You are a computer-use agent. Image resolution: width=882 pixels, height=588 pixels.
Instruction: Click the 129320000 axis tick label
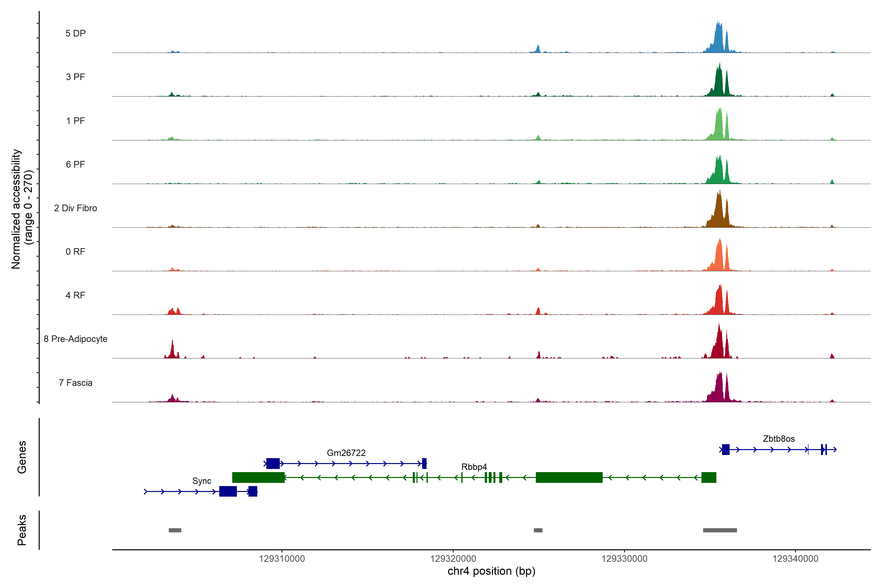pyautogui.click(x=453, y=558)
